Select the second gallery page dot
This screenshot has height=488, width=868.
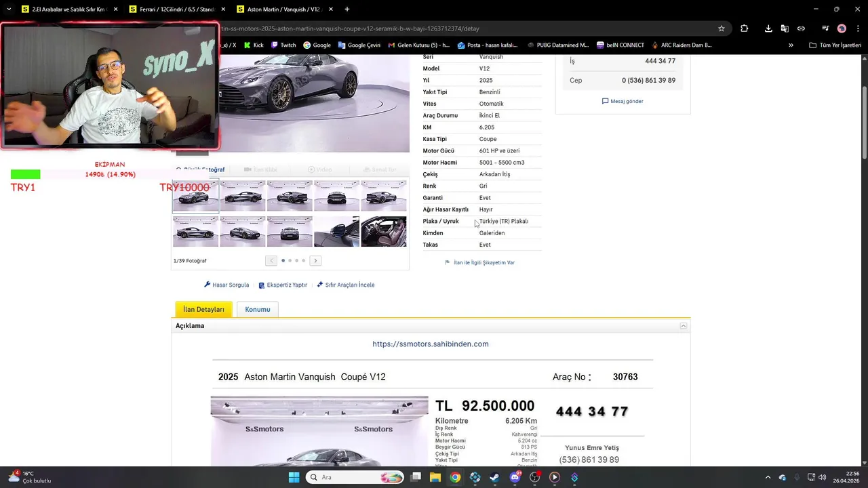click(290, 260)
